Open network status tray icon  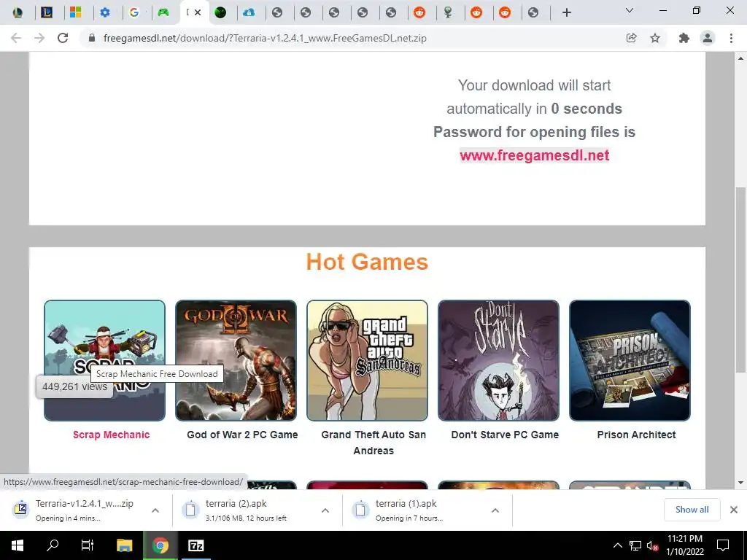pyautogui.click(x=635, y=545)
